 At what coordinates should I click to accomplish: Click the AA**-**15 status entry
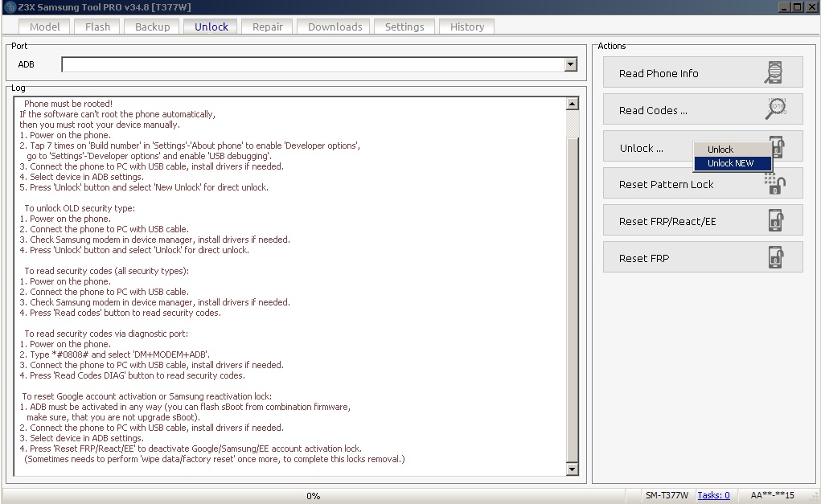point(772,495)
